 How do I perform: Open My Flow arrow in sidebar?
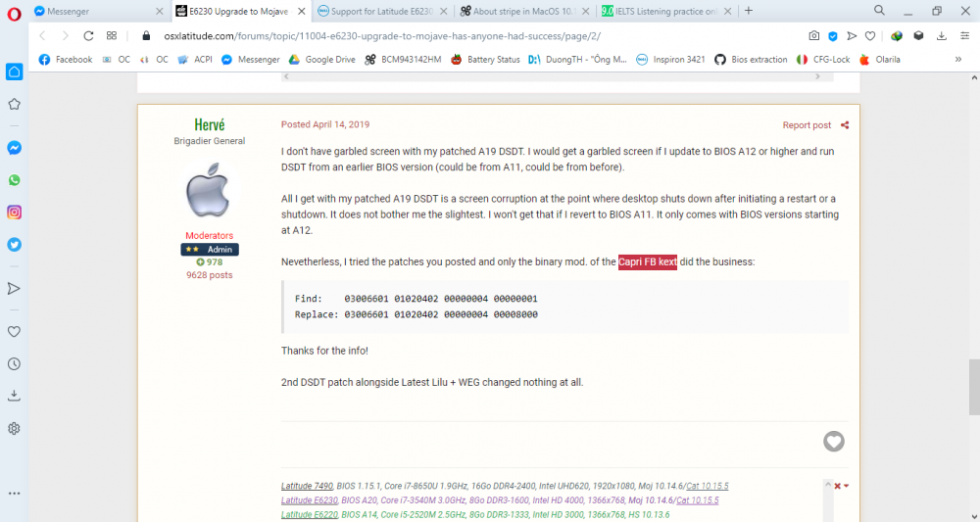point(14,289)
